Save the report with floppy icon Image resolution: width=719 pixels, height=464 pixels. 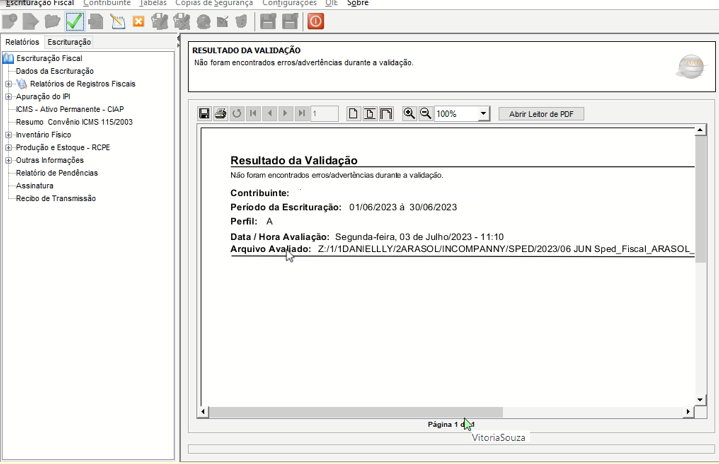point(204,113)
